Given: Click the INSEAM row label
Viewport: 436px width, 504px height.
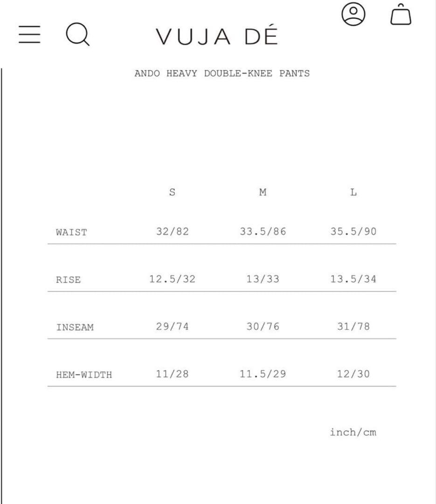Looking at the screenshot, I should [x=75, y=327].
